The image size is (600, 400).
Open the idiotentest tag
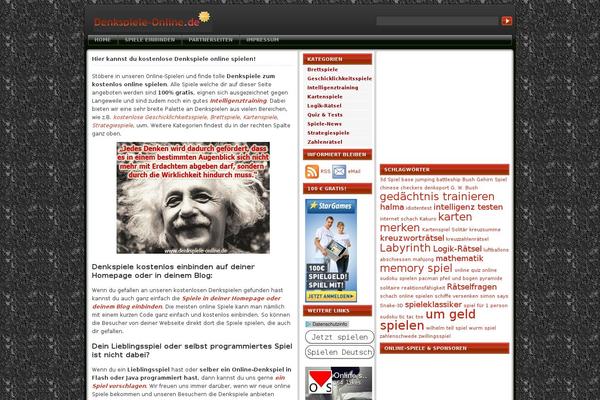pyautogui.click(x=419, y=208)
